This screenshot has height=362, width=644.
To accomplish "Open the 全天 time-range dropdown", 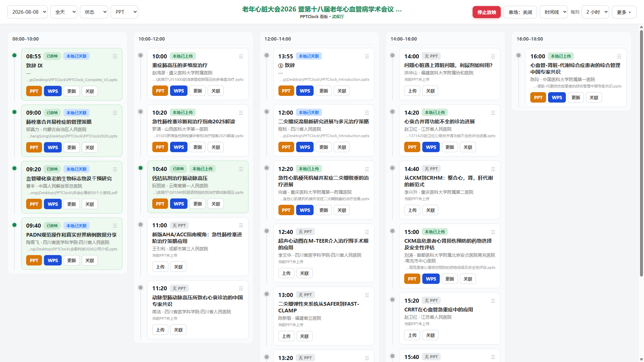I will tap(64, 12).
